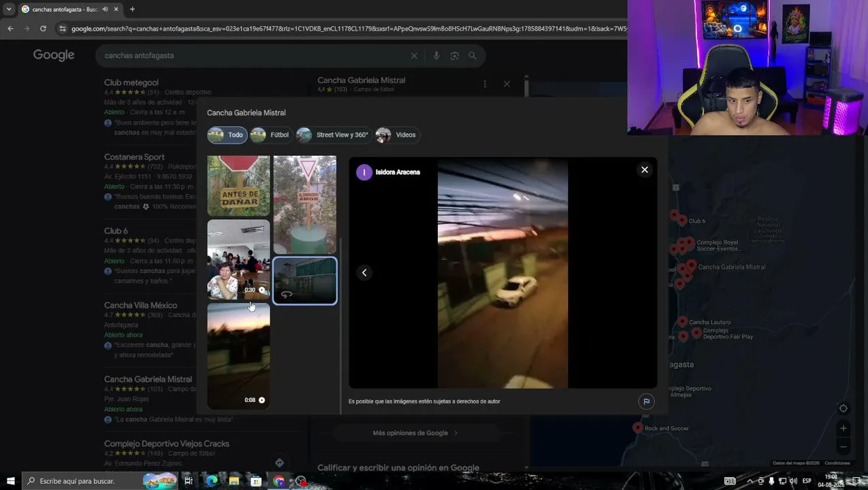Image resolution: width=868 pixels, height=490 pixels.
Task: Open Club 6 result
Action: (x=116, y=231)
